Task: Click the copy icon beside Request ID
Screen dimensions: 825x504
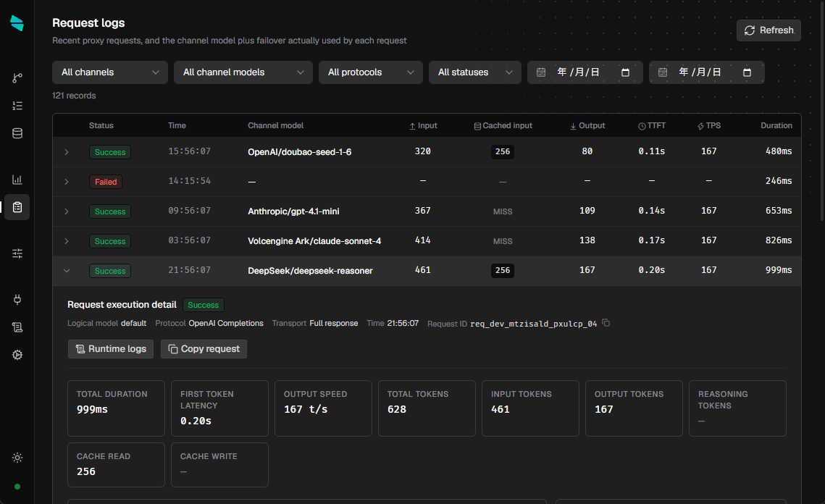Action: 606,322
